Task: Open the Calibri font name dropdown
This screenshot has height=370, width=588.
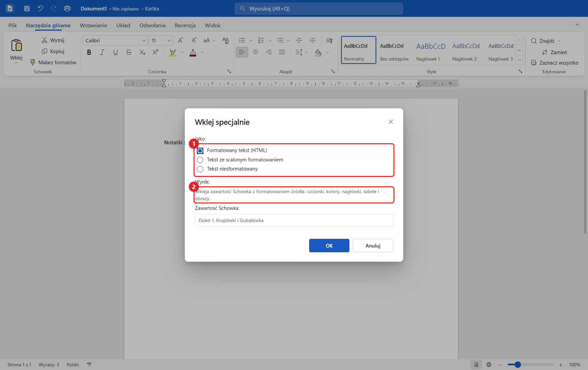Action: [x=144, y=41]
